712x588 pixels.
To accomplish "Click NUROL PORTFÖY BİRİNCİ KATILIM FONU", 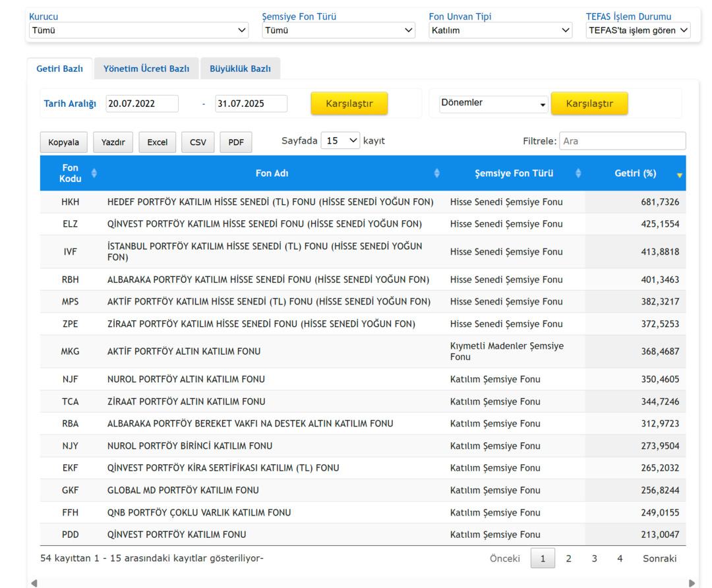I will (190, 446).
